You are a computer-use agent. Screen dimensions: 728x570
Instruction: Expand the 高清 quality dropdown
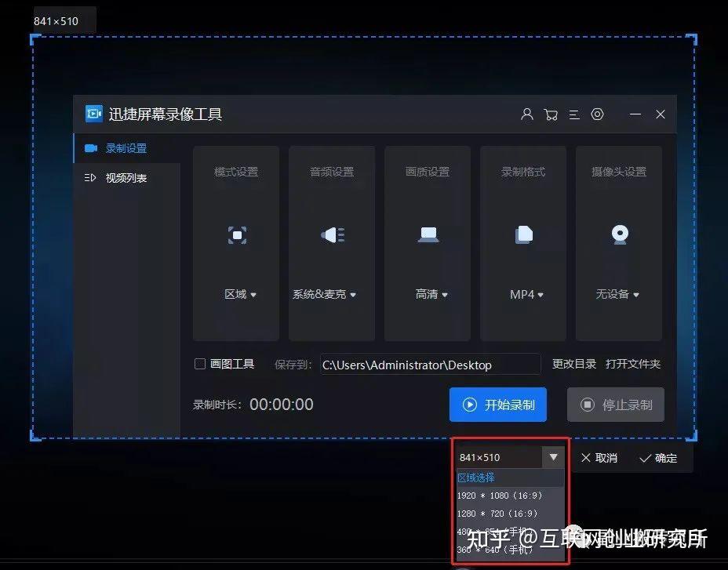431,294
